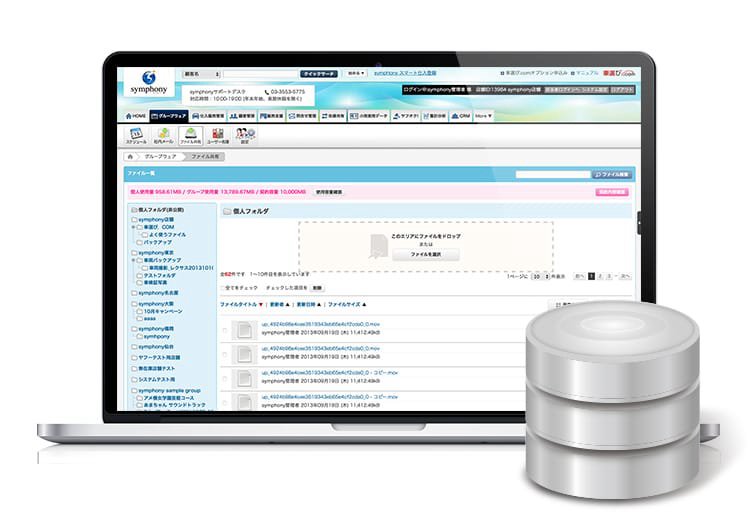750x515 pixels.
Task: Check the 全てをチェック checkbox
Action: tap(222, 288)
